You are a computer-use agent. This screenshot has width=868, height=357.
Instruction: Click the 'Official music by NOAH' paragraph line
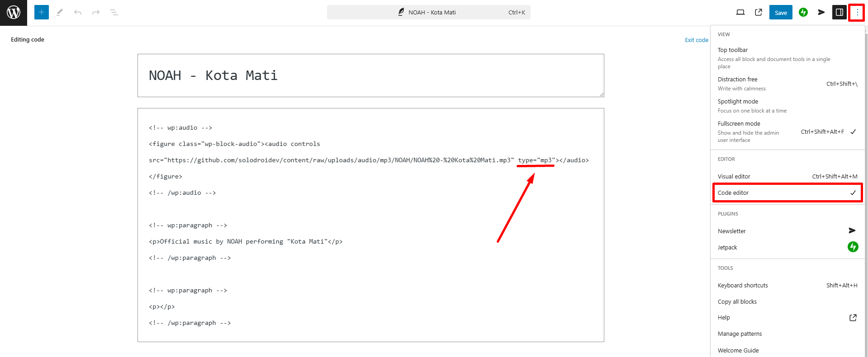click(x=246, y=241)
